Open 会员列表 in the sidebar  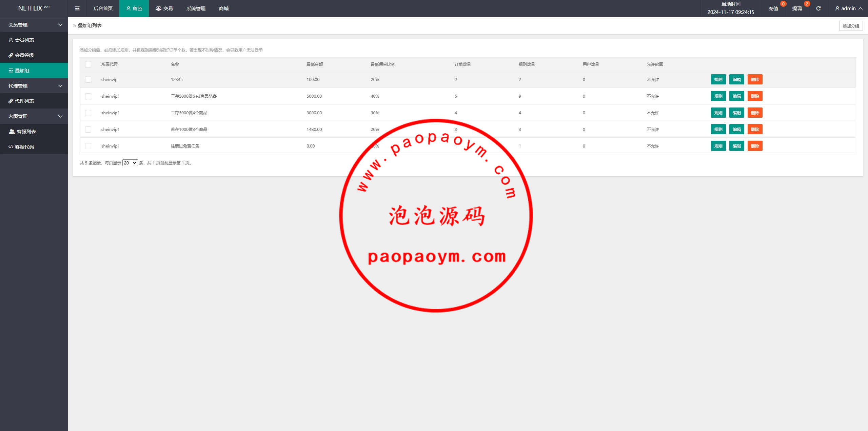(34, 40)
